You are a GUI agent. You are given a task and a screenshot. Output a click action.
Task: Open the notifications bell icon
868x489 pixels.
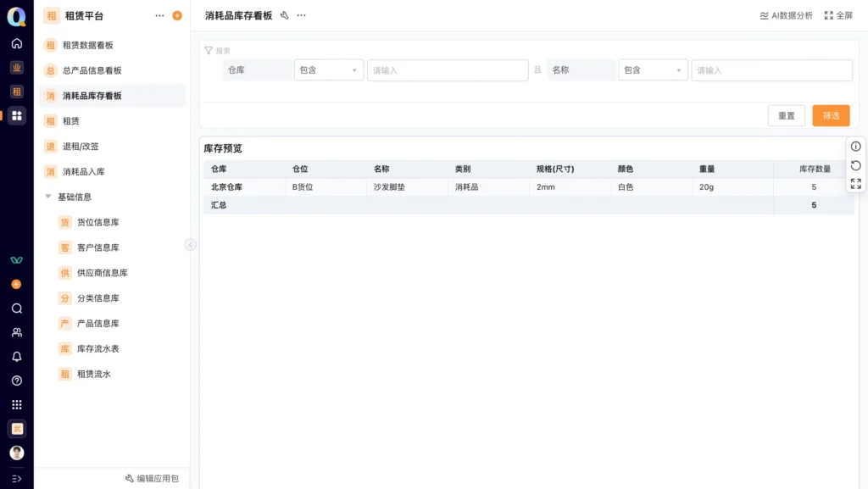point(17,357)
